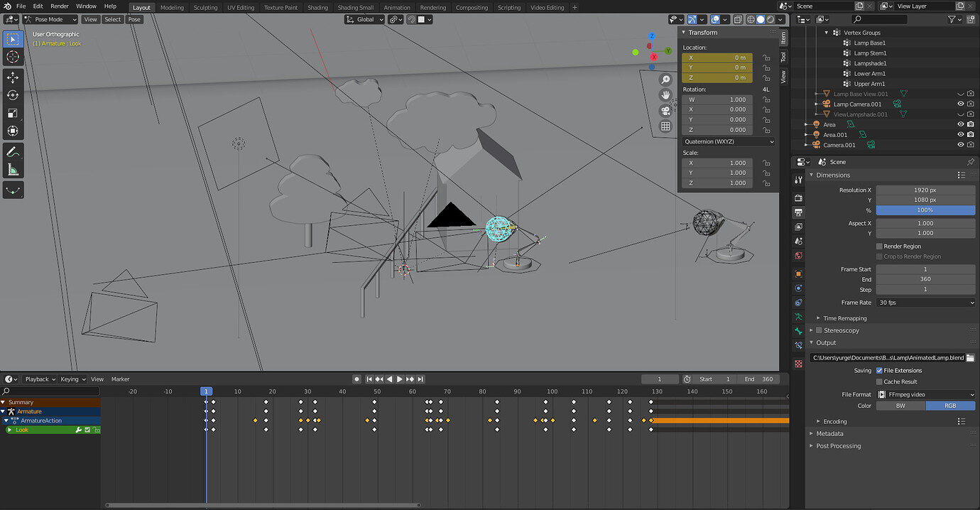Set output color to BW
This screenshot has height=510, width=980.
click(900, 406)
